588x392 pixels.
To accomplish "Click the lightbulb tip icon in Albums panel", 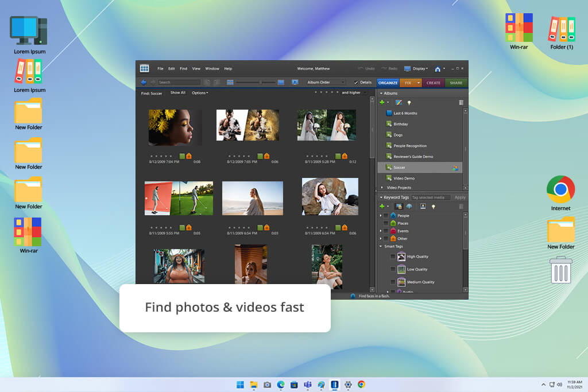I will (409, 103).
